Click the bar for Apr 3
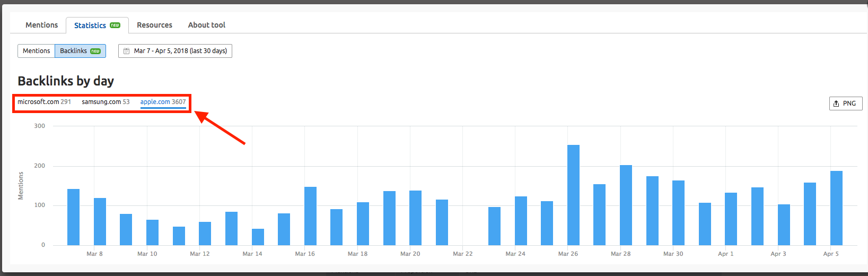868x276 pixels. pyautogui.click(x=784, y=225)
